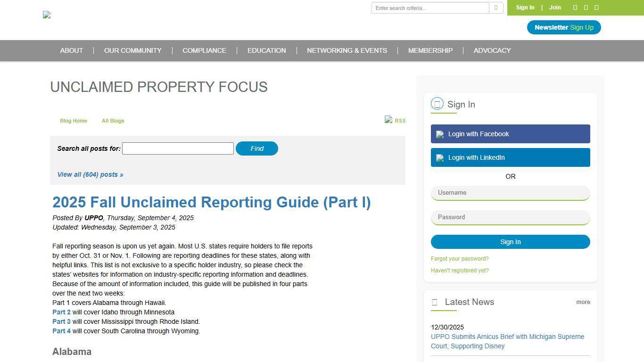644x362 pixels.
Task: Click the first social media icon in header
Action: click(575, 8)
